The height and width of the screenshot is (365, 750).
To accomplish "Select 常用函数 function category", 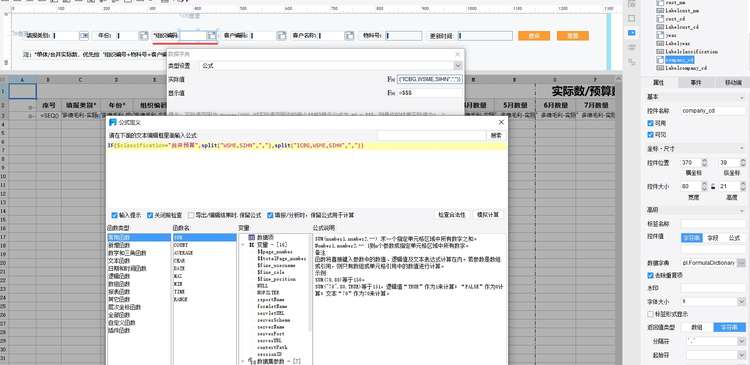I will point(139,237).
